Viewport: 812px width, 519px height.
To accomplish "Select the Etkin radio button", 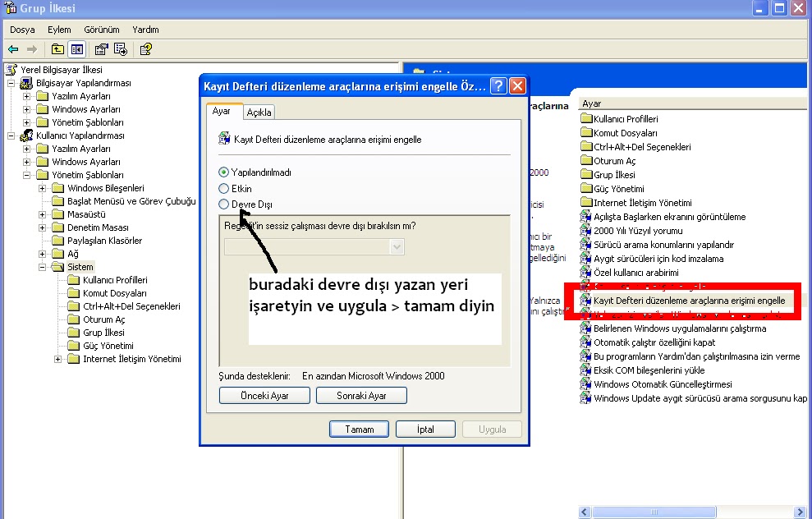I will coord(223,189).
